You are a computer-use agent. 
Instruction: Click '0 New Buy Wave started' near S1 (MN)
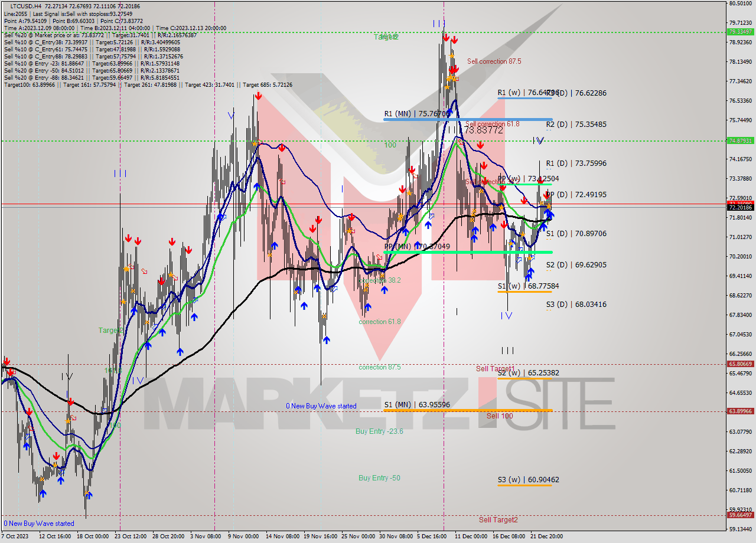click(321, 406)
